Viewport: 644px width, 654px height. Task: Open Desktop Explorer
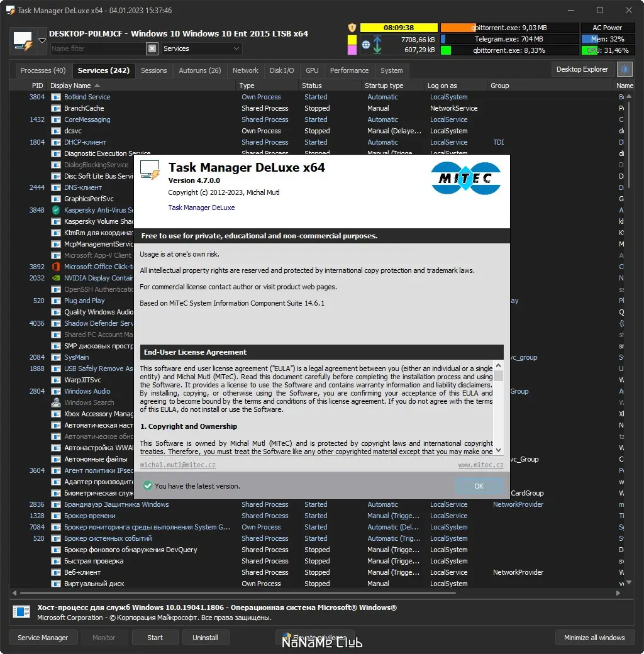(582, 69)
